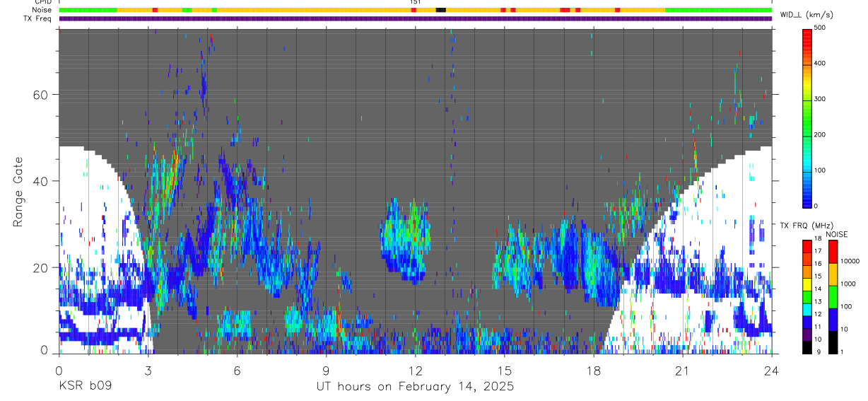The height and width of the screenshot is (401, 868).
Task: Click the purple TX Freq strip
Action: pyautogui.click(x=415, y=19)
